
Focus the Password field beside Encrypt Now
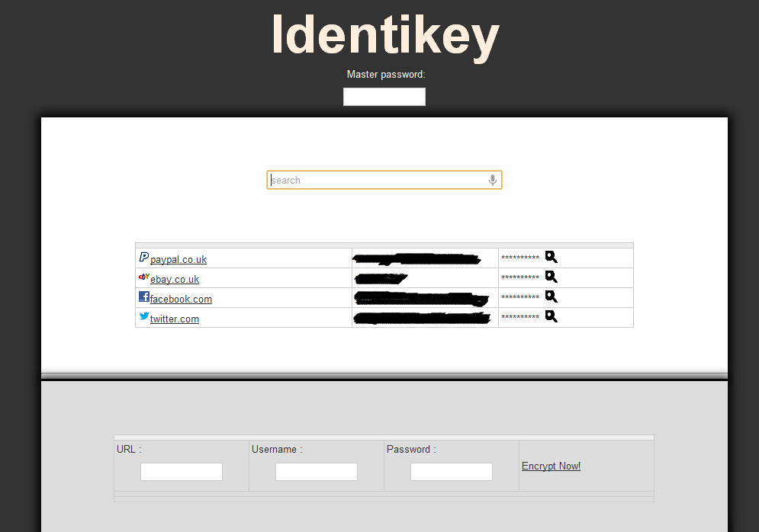[452, 472]
